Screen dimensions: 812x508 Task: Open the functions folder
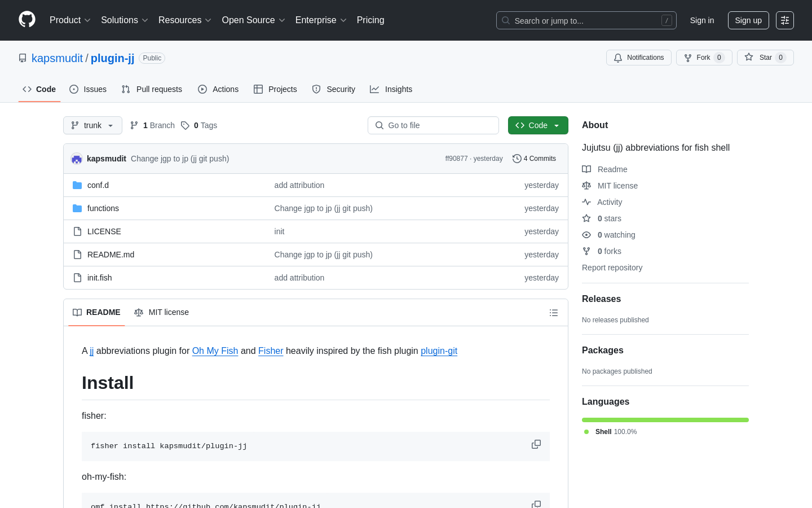point(103,208)
